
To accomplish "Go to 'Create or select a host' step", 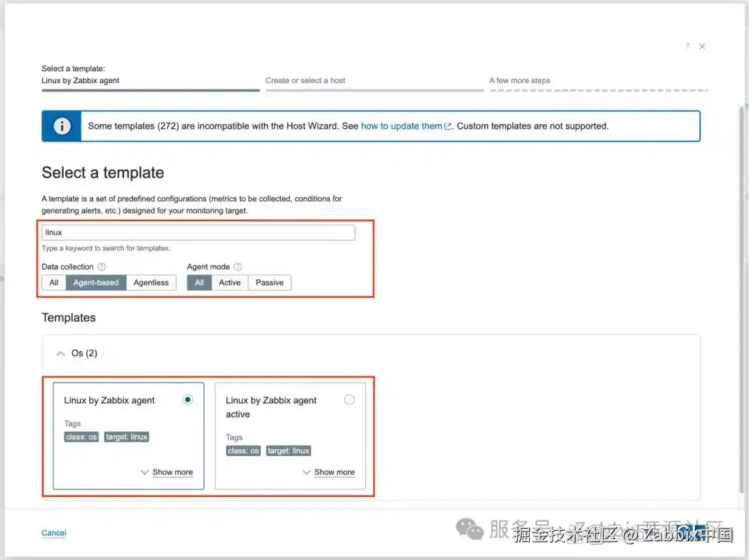I will (x=374, y=83).
